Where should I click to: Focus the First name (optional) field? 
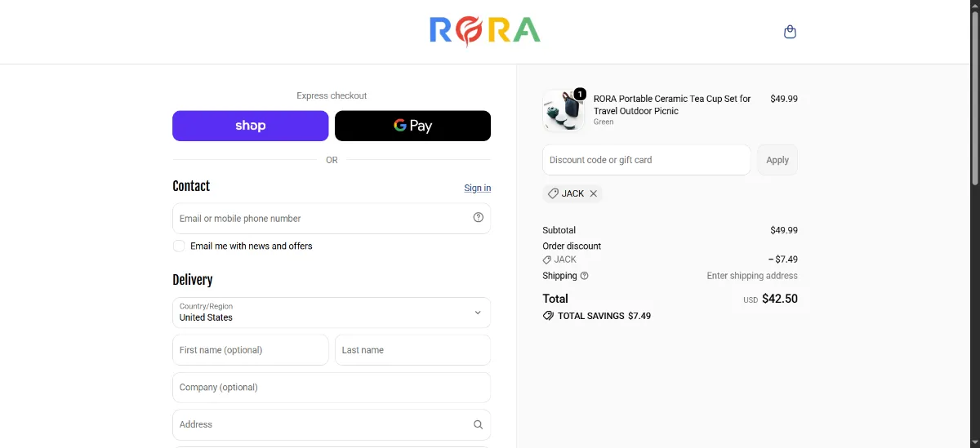[x=250, y=350]
